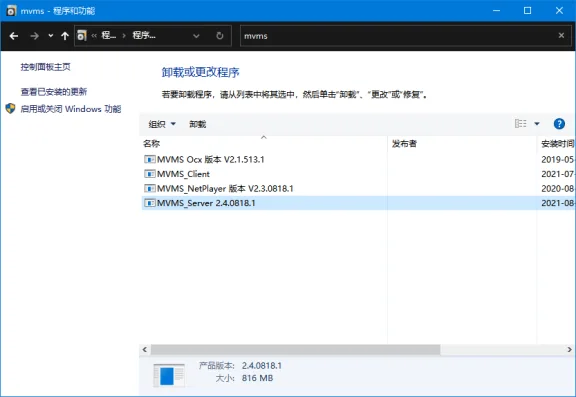Go back with the left arrow
Viewport: 576px width, 397px height.
[14, 36]
